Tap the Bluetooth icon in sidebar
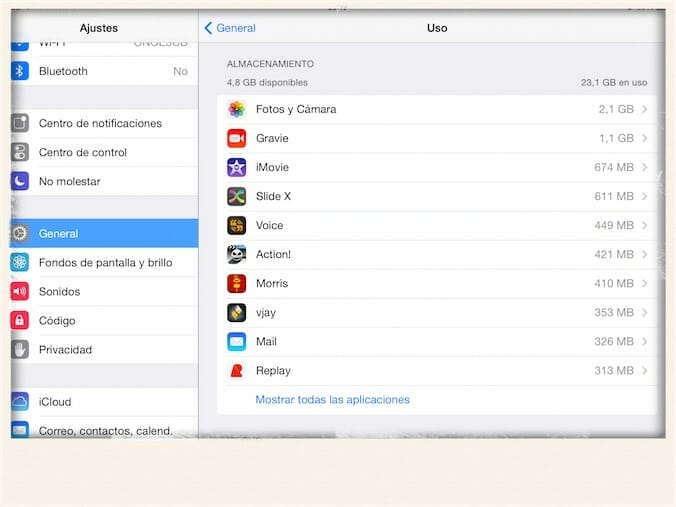This screenshot has height=507, width=676. (x=19, y=71)
